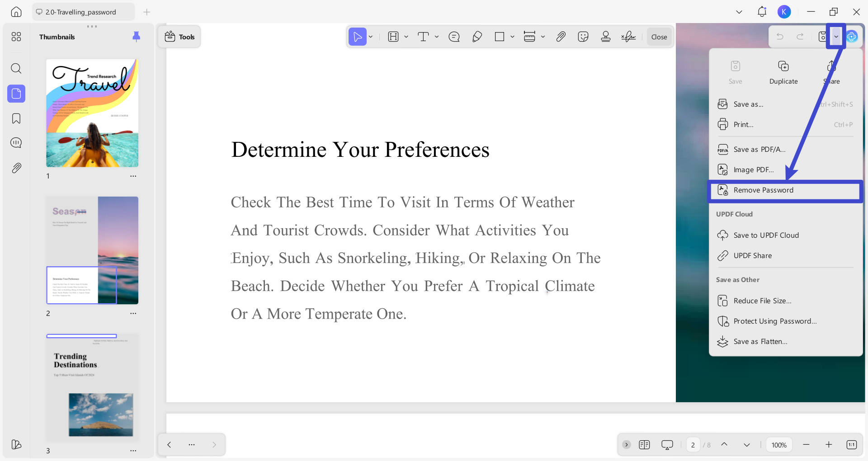
Task: Select the Signature tool icon
Action: pyautogui.click(x=628, y=37)
